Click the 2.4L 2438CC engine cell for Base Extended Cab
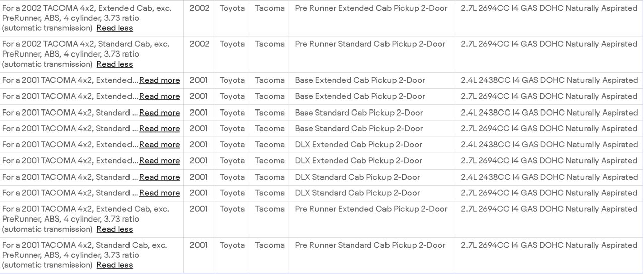 [x=549, y=80]
